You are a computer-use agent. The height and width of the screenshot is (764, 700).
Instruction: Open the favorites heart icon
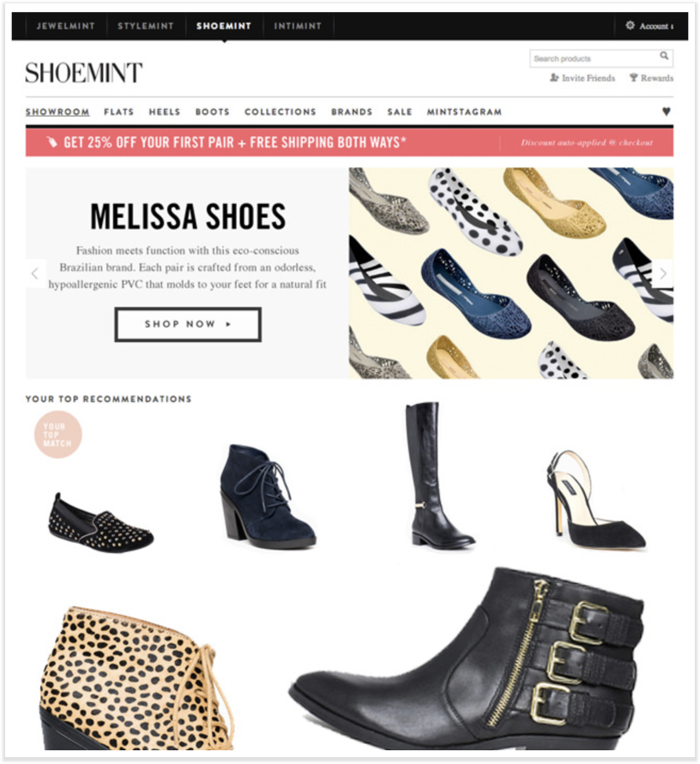(x=667, y=111)
